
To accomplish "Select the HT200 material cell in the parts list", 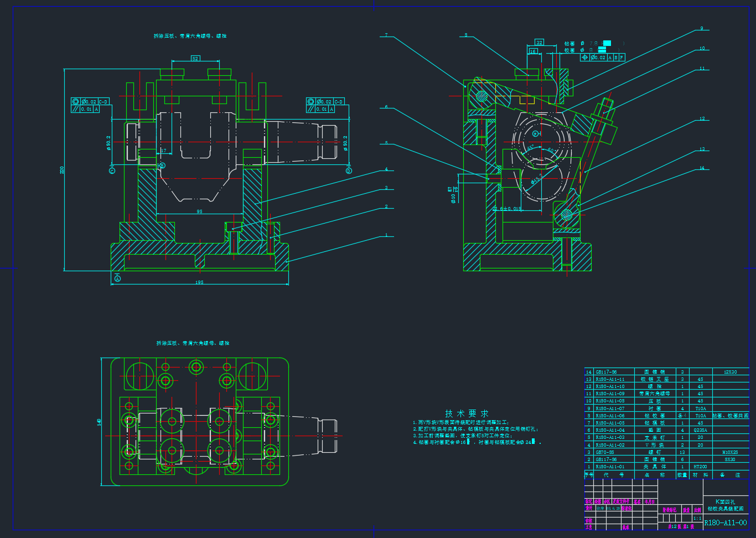I will pyautogui.click(x=700, y=467).
